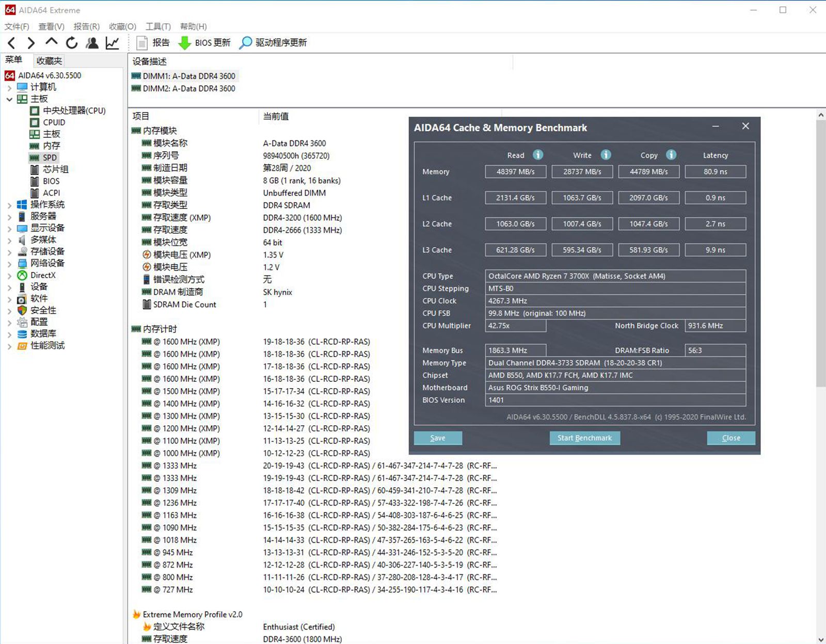Open driver update magnifier icon
Screen dimensions: 826x644
click(246, 43)
